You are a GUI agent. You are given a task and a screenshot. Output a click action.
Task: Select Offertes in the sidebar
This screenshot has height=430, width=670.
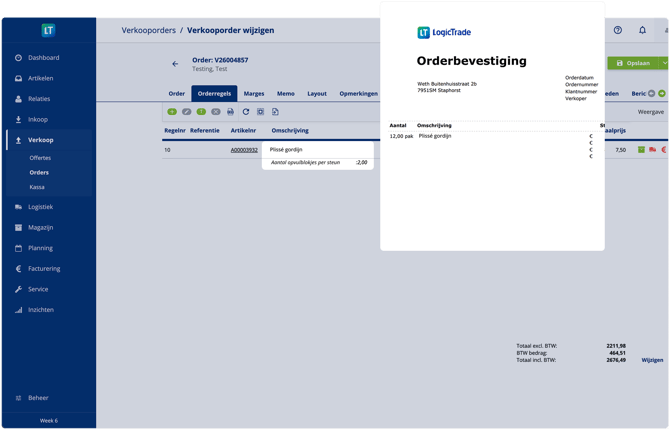click(x=40, y=158)
